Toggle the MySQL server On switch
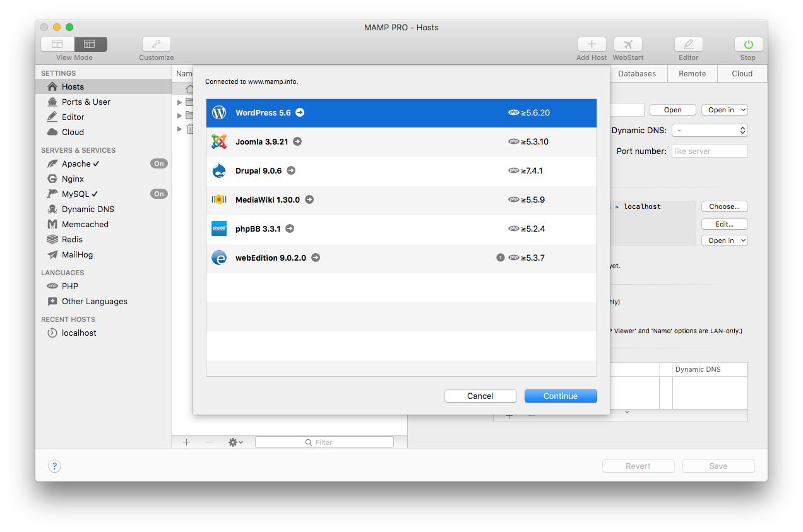The width and height of the screenshot is (803, 532). [x=158, y=194]
